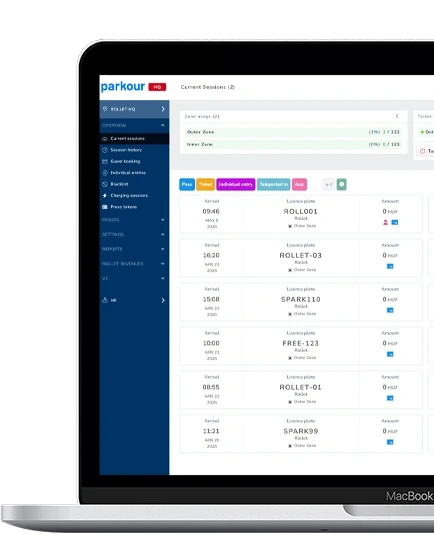Collapse the Zone usage panel chevron
Viewport: 434px width, 550px height.
point(397,116)
